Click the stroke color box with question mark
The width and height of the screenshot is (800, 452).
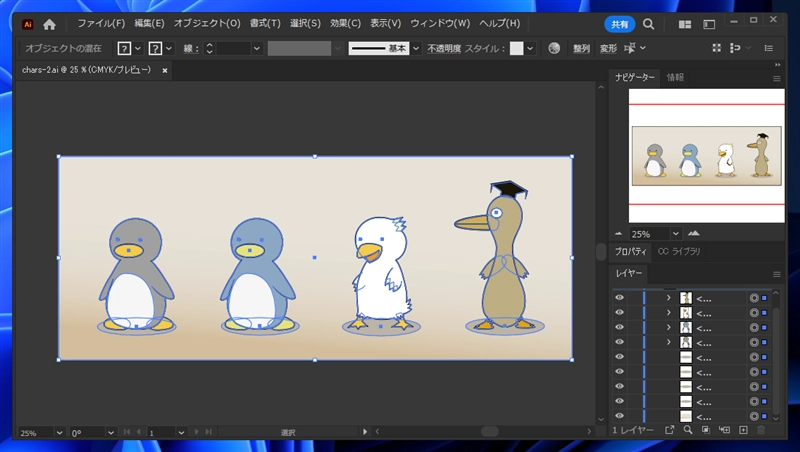155,48
